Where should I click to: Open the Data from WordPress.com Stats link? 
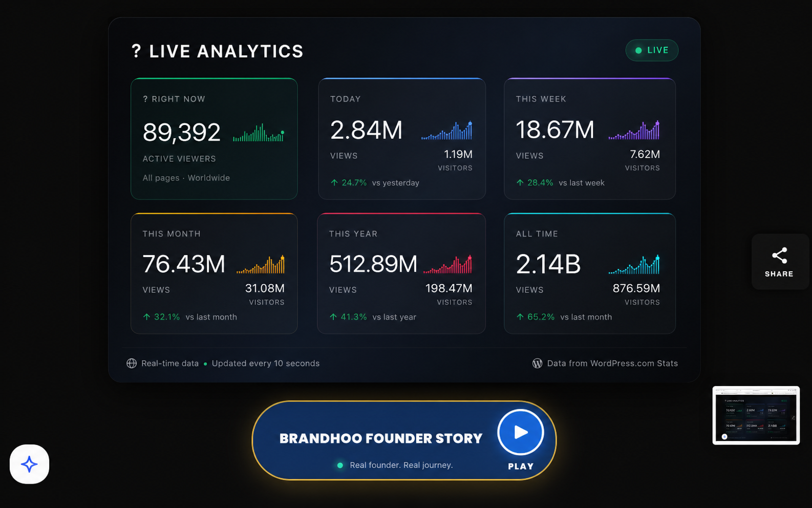[x=612, y=363]
